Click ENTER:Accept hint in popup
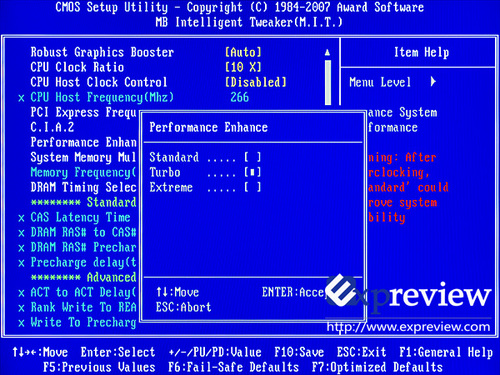Image resolution: width=500 pixels, height=375 pixels. point(293,292)
